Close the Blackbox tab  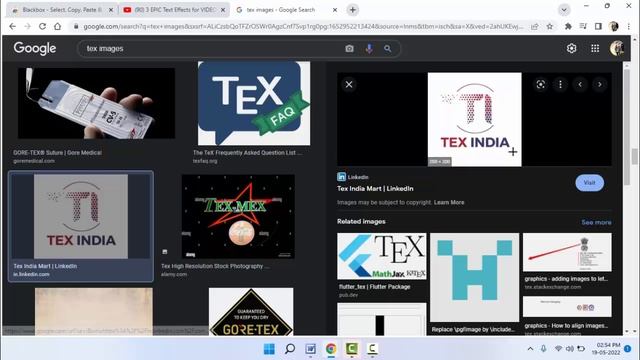coord(111,10)
